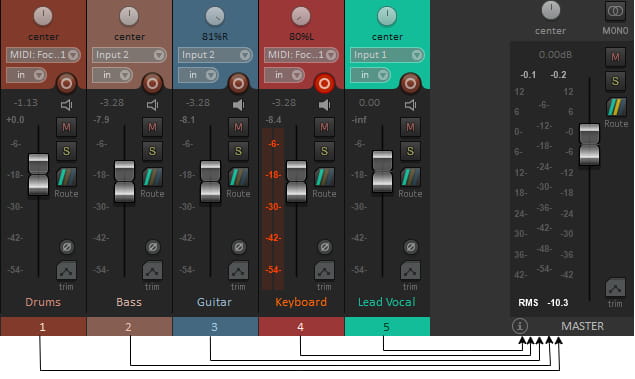Open trim envelope icon on Guitar track
This screenshot has height=379, width=635.
pos(239,270)
